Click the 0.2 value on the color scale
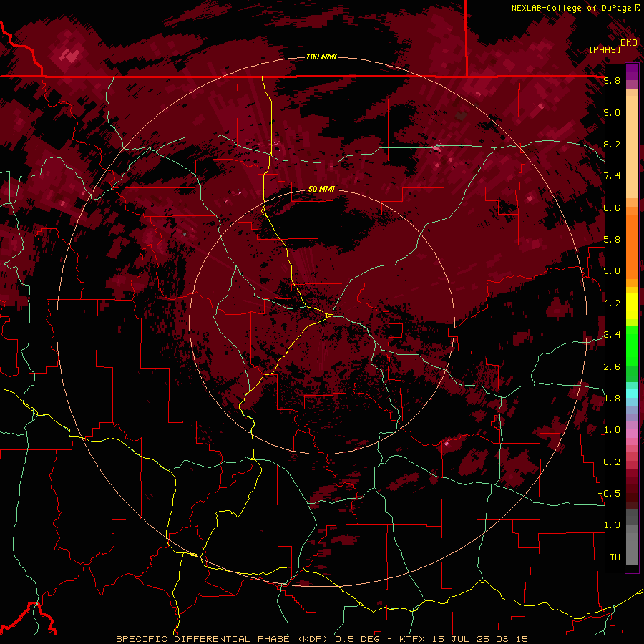The image size is (644, 644). tap(612, 462)
